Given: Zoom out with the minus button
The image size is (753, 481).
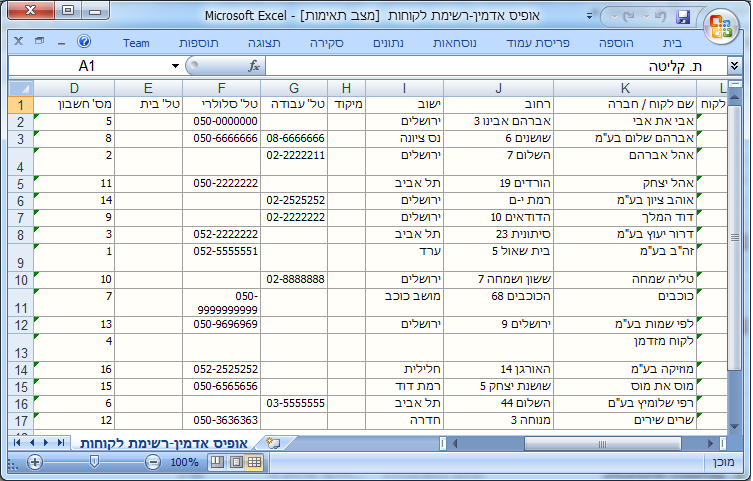Looking at the screenshot, I should pos(153,463).
